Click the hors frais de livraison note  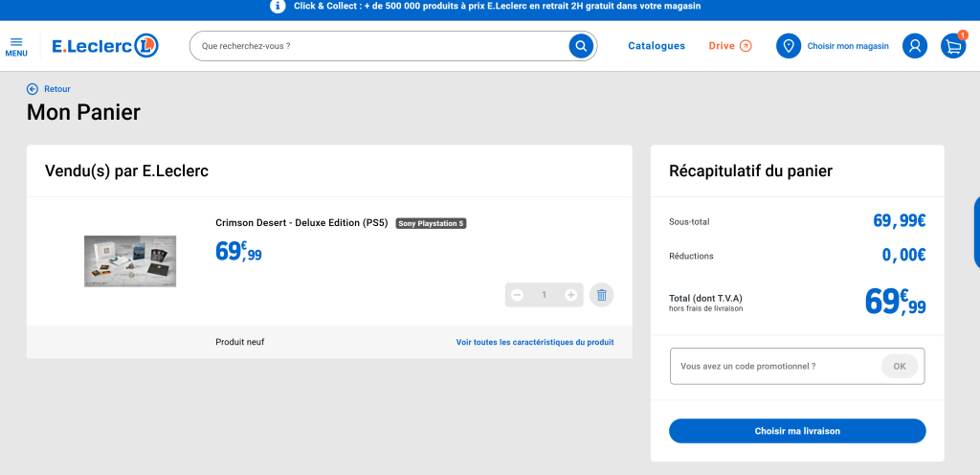click(705, 308)
